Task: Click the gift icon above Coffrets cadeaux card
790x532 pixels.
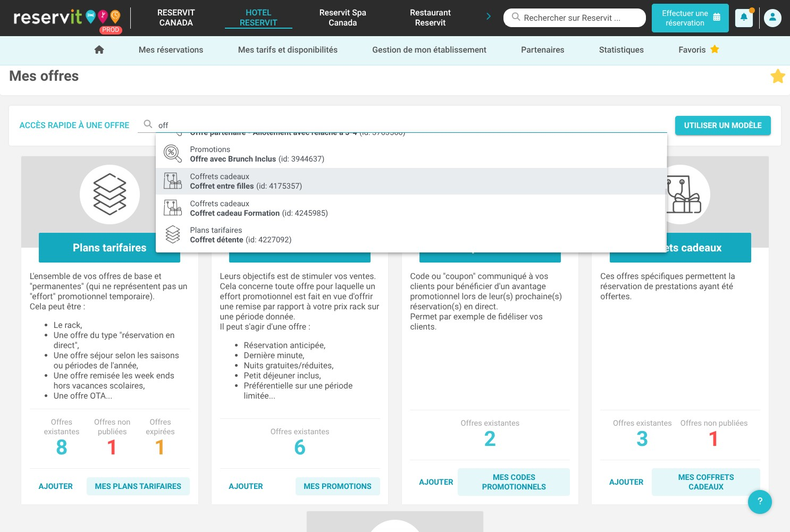Action: click(x=683, y=195)
